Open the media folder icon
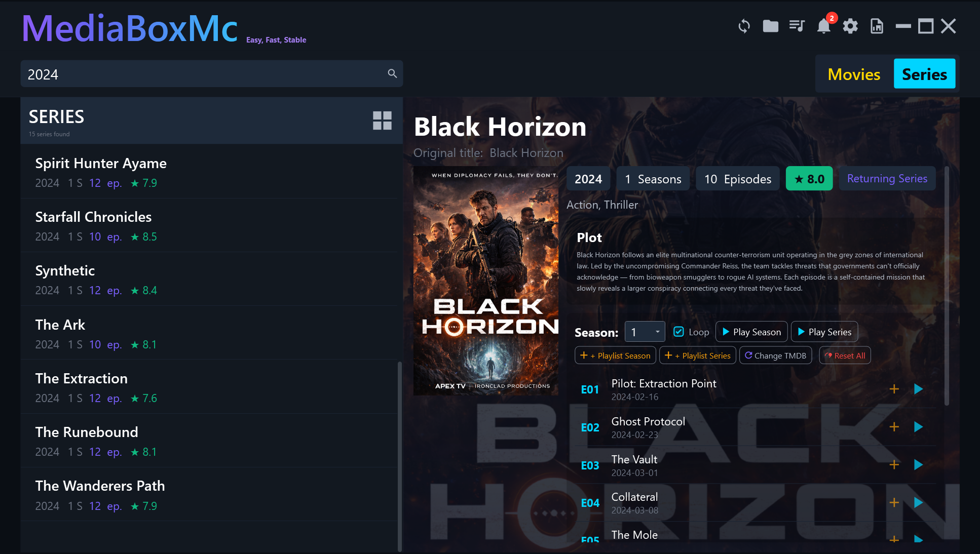Image resolution: width=980 pixels, height=554 pixels. (x=770, y=26)
